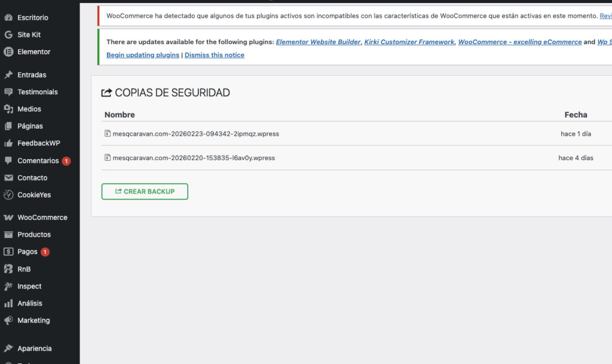The width and height of the screenshot is (612, 364).
Task: Click the Site Kit sidebar icon
Action: [8, 35]
